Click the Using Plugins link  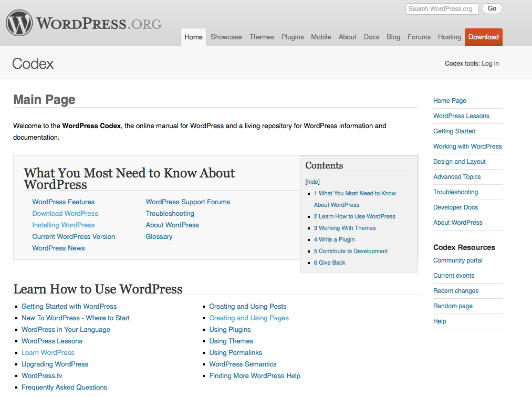[x=230, y=329]
